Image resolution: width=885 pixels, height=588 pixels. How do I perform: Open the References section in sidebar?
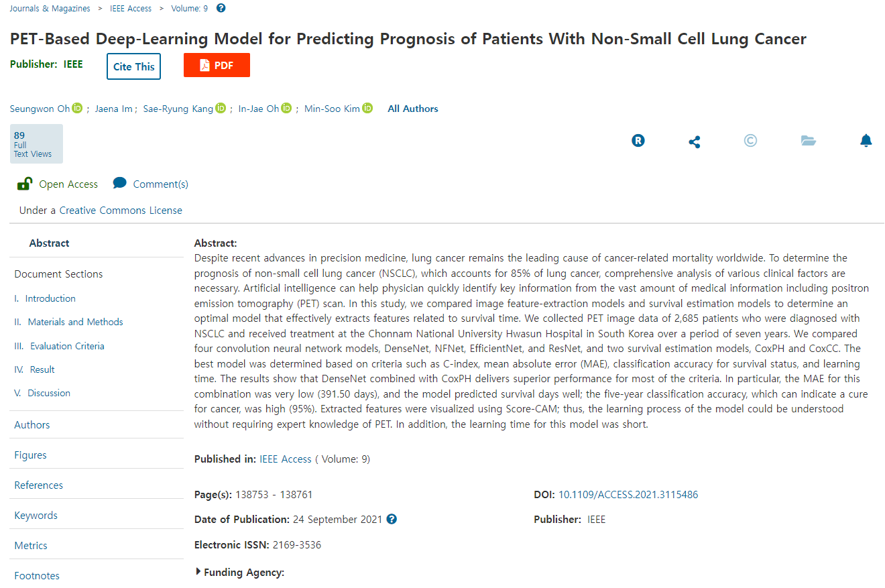point(39,485)
